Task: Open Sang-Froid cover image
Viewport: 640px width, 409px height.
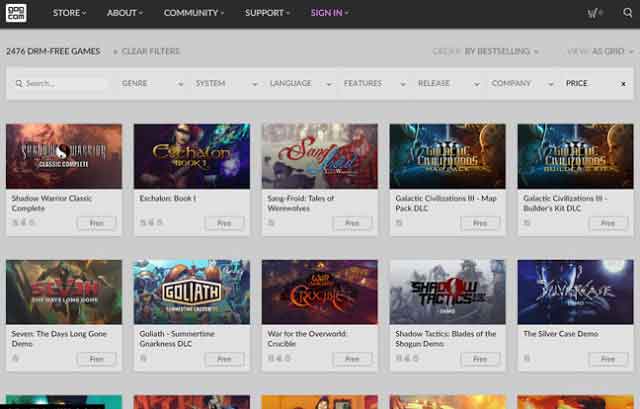Action: [x=320, y=156]
